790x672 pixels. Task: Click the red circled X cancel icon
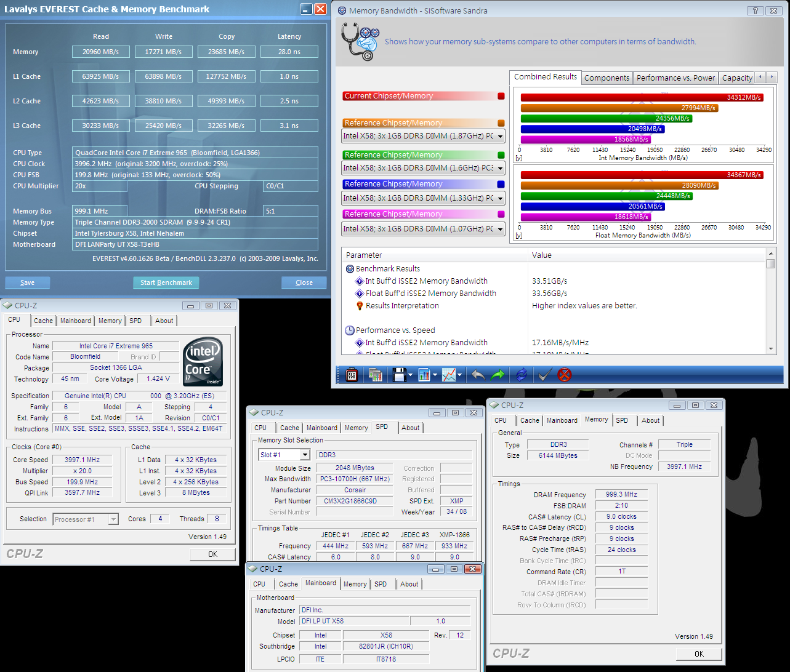(564, 375)
